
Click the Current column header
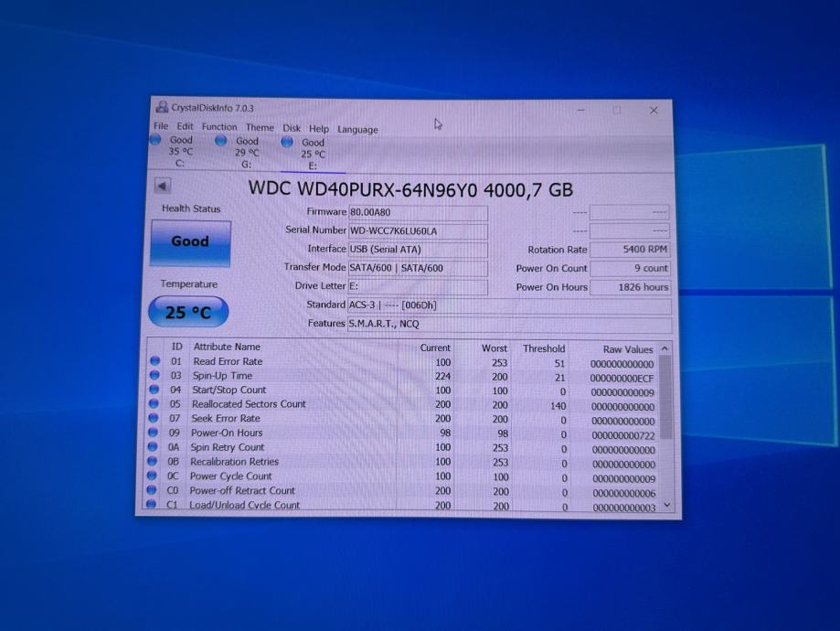click(435, 348)
